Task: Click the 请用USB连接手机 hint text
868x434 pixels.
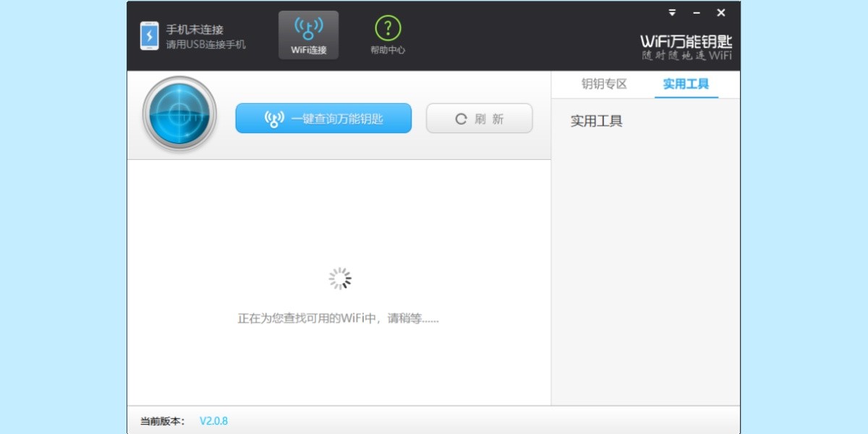Action: (x=205, y=44)
